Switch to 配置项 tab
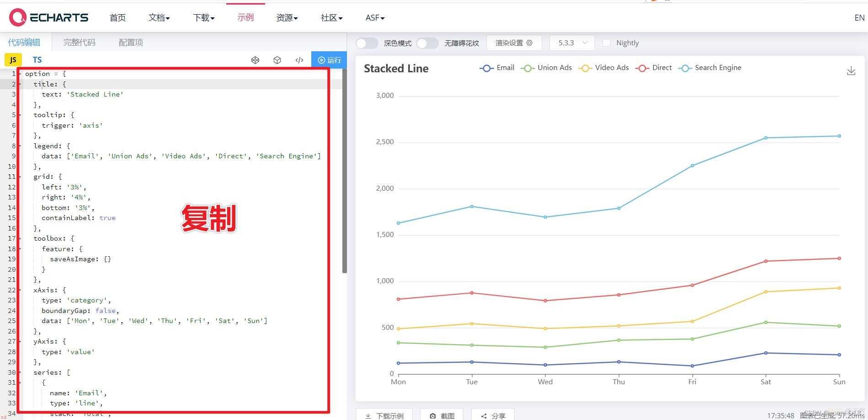The image size is (868, 420). tap(131, 43)
